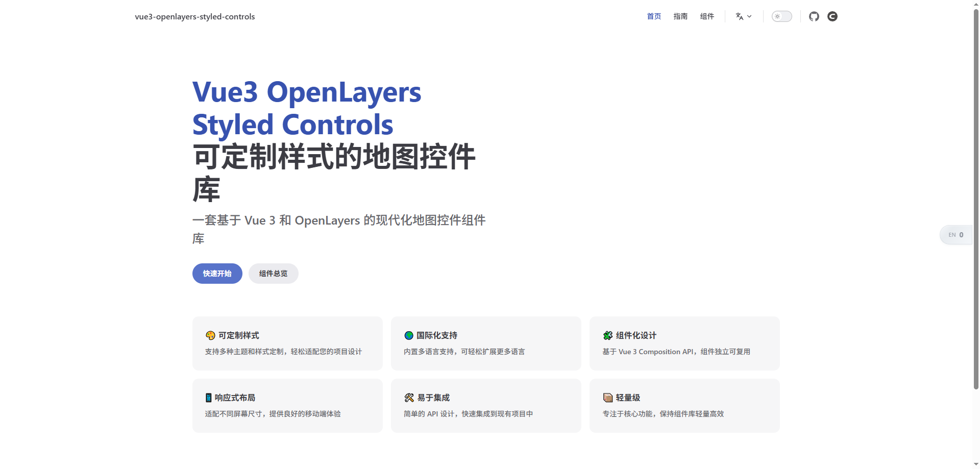980x469 pixels.
Task: Click the package icon of 轻量级
Action: click(607, 398)
